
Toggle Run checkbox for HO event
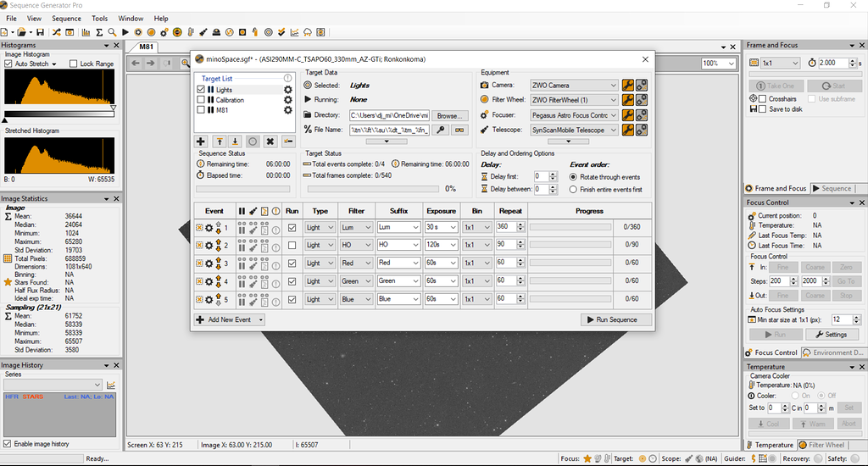click(x=292, y=245)
